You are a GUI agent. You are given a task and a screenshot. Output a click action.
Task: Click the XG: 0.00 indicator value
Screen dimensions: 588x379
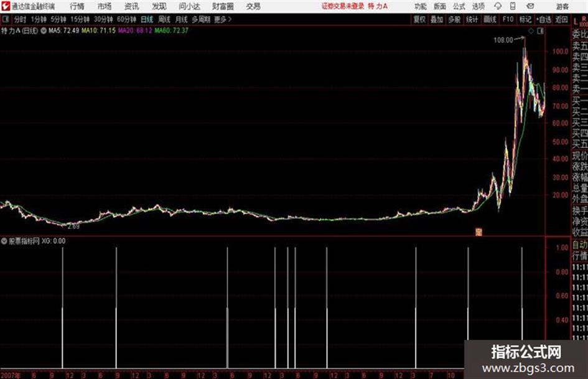(x=54, y=241)
